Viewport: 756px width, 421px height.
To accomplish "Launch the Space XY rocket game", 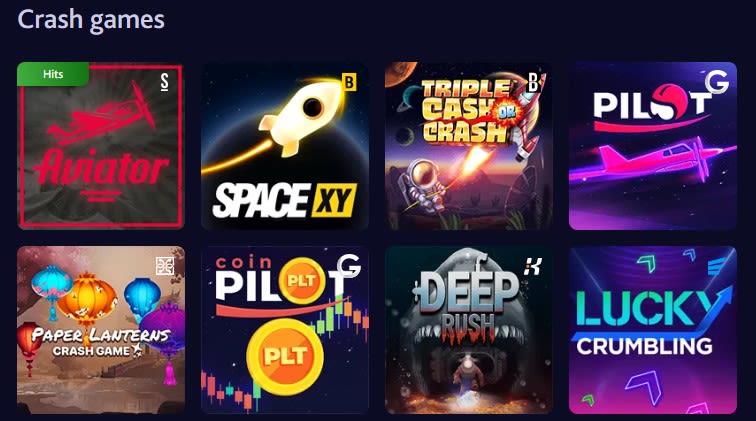I will [285, 146].
